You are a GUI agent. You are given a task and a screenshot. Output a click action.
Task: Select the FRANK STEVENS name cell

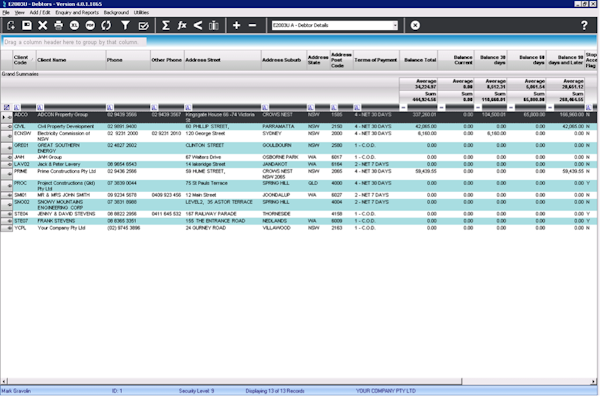71,221
